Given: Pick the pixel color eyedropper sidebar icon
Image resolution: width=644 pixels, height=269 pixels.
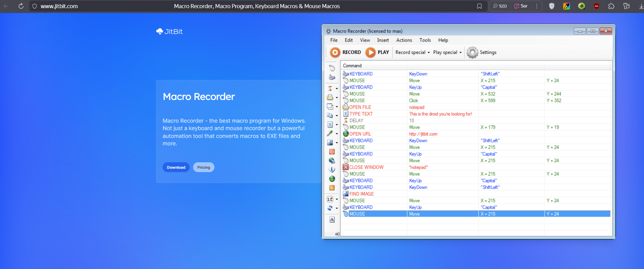Looking at the screenshot, I should [x=330, y=133].
